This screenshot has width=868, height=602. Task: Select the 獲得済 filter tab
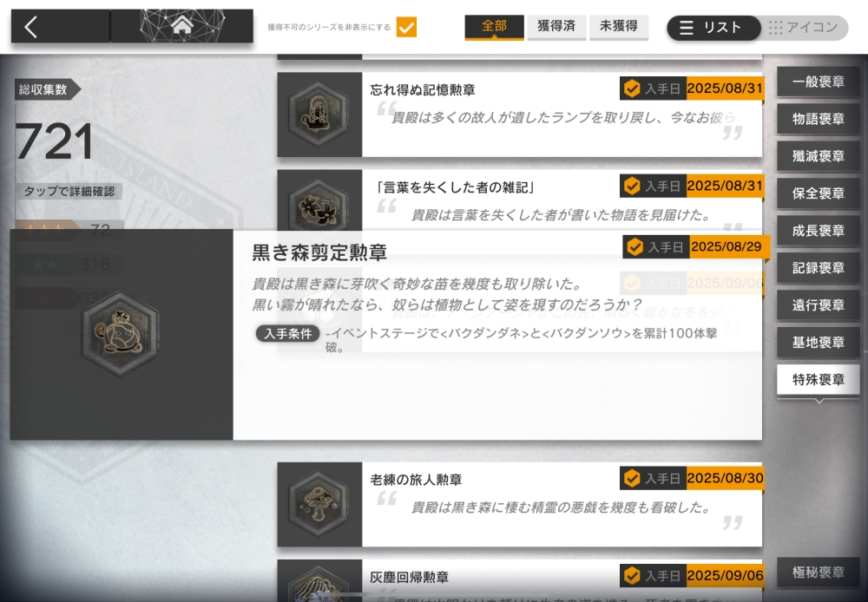tap(556, 27)
